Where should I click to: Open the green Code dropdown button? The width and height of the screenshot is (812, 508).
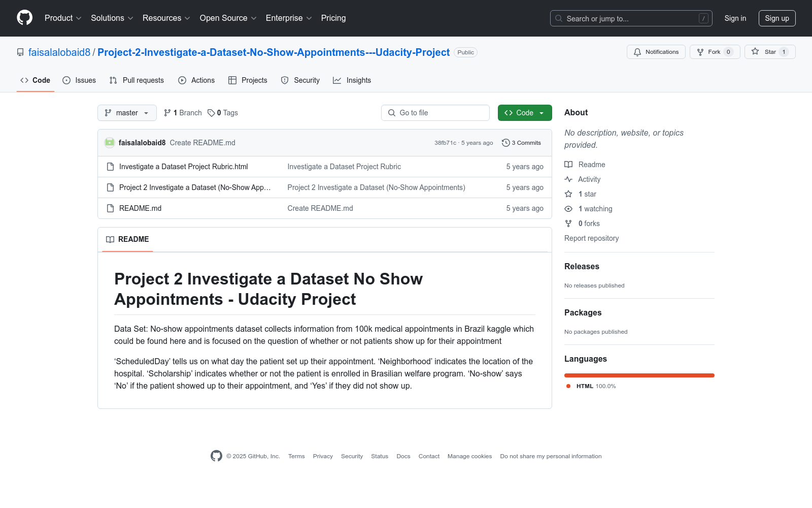(x=525, y=113)
